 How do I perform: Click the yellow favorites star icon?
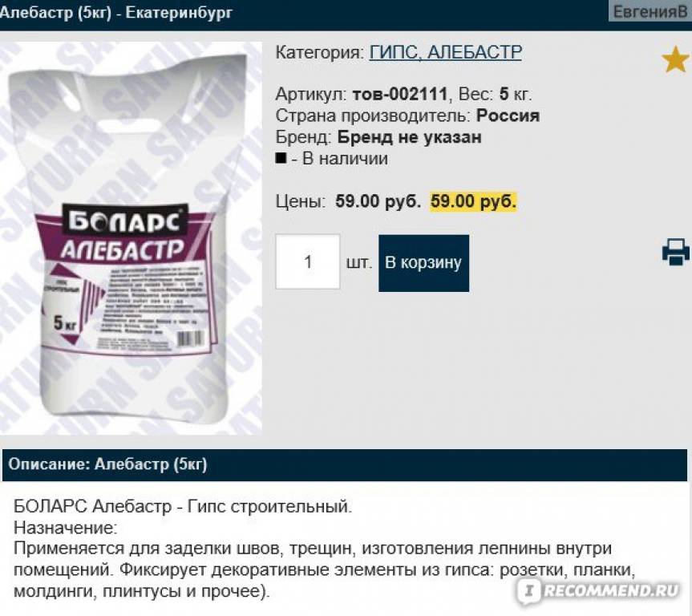click(675, 60)
